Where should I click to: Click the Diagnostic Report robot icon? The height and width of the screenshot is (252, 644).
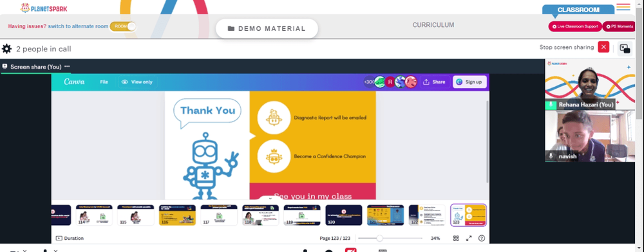coord(274,118)
